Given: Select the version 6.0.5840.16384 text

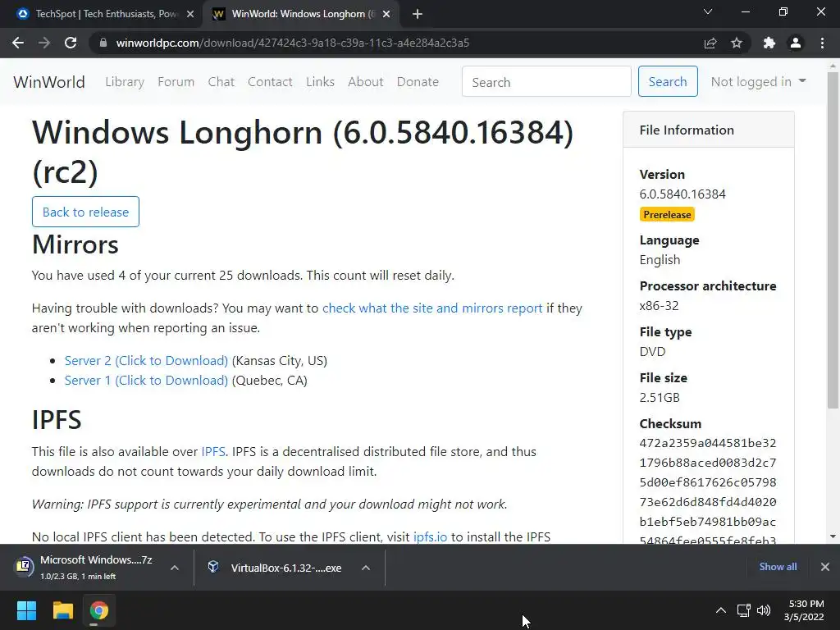Looking at the screenshot, I should [682, 194].
